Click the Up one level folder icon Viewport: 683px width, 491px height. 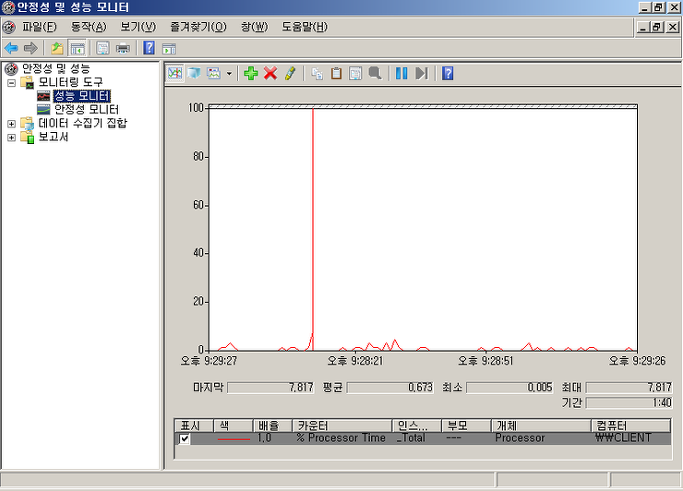[x=57, y=48]
